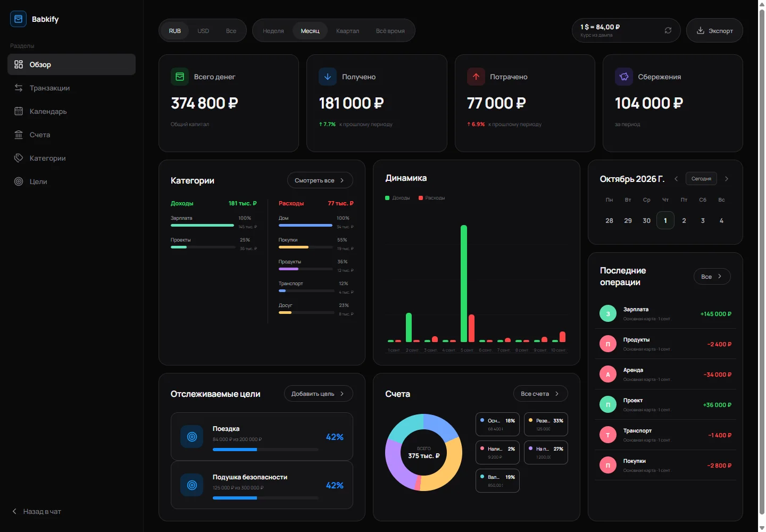Click the avatar icon of Транспорт operation
This screenshot has width=766, height=532.
tap(608, 435)
